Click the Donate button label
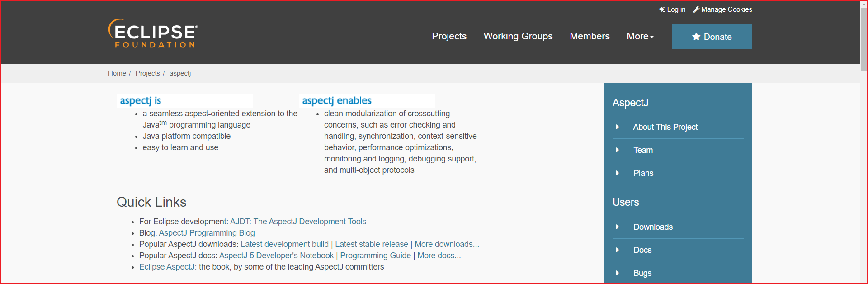 [717, 37]
